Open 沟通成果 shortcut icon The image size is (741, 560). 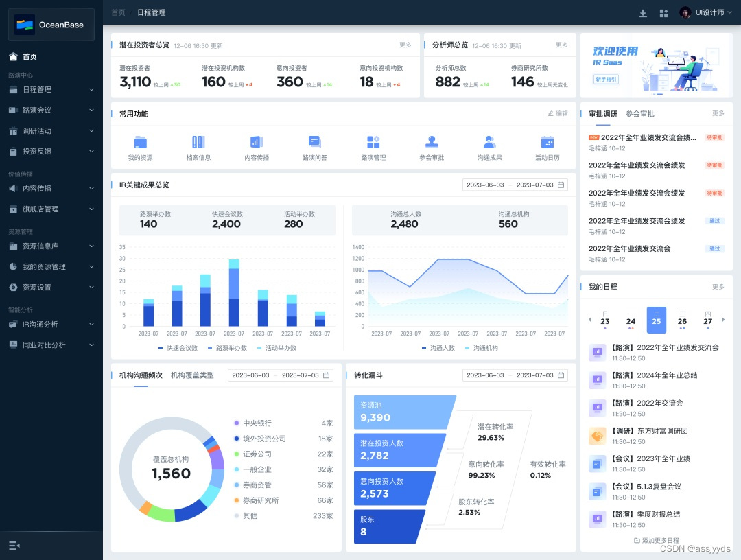(490, 142)
